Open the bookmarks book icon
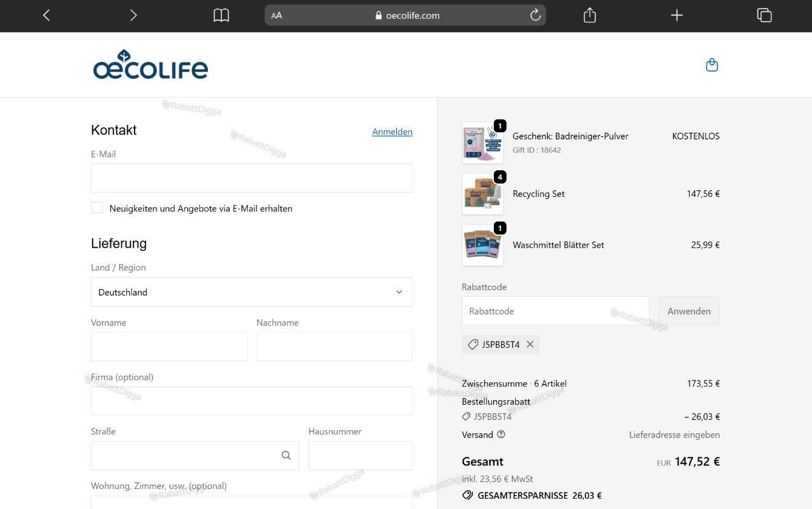812x509 pixels. [221, 15]
